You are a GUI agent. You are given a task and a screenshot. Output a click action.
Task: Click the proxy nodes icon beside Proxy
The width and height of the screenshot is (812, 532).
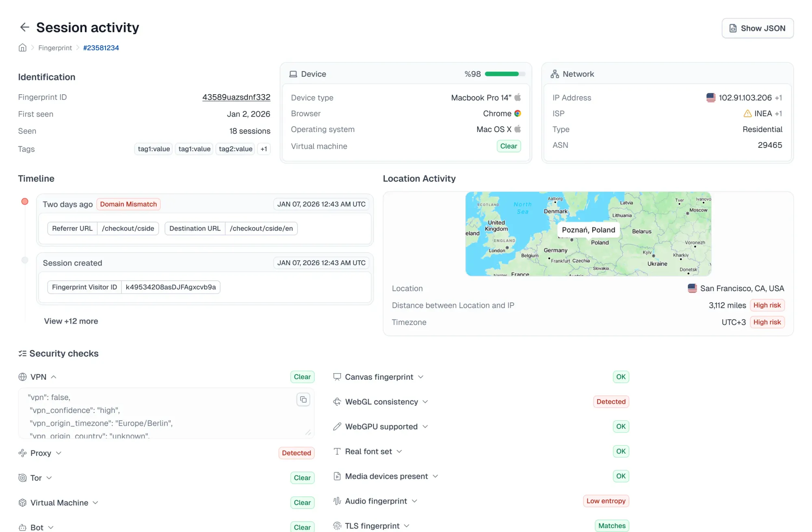22,453
